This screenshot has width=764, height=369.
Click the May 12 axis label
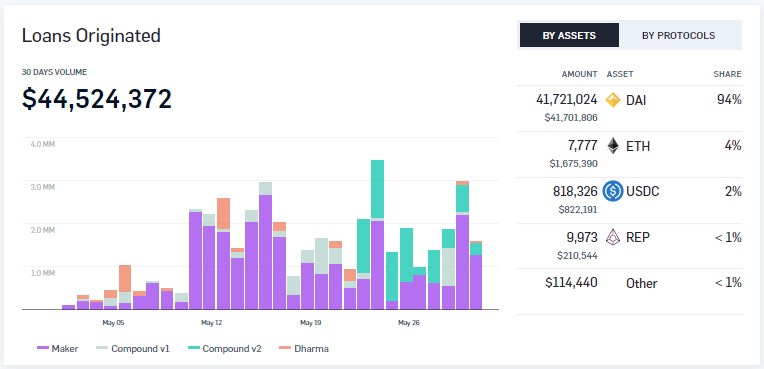(x=211, y=323)
